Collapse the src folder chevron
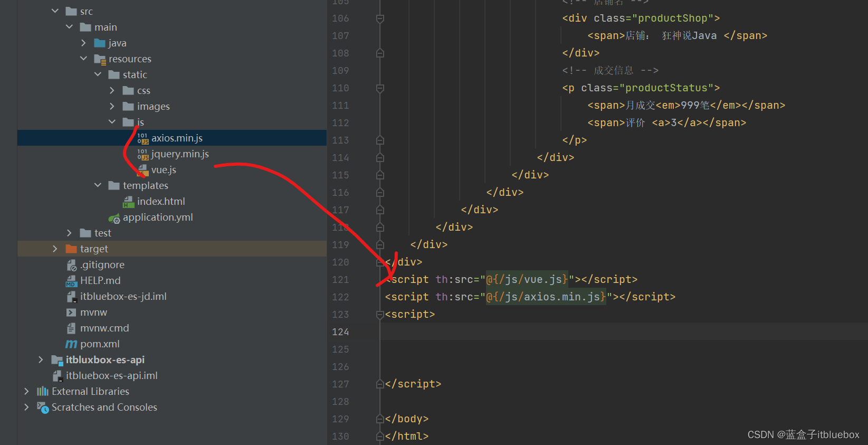This screenshot has width=868, height=445. (55, 11)
